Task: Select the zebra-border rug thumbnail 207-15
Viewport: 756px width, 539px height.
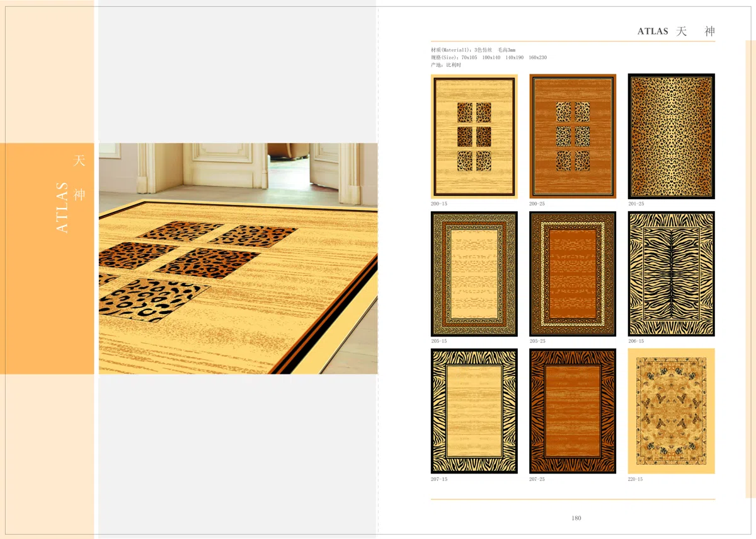Action: tap(474, 411)
